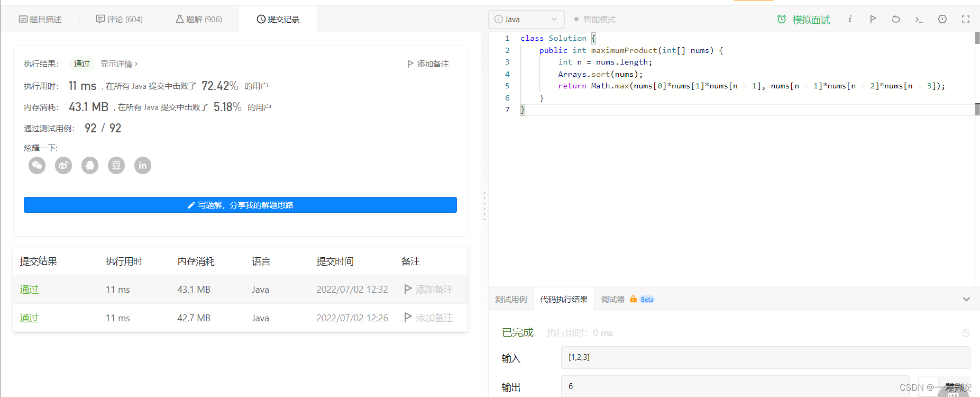The image size is (980, 397).
Task: Click code line with Arrays.sort(nums)
Action: click(x=600, y=74)
